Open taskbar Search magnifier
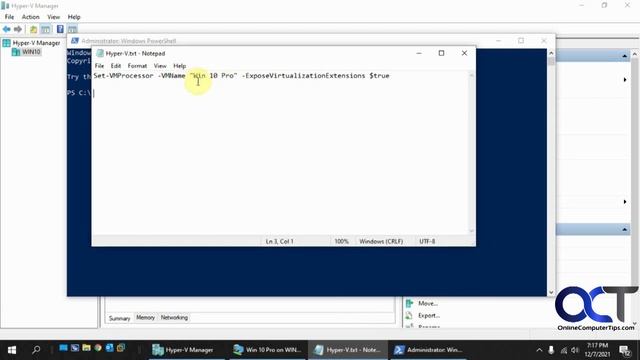Screen dimensions: 640x360 coord(36,350)
